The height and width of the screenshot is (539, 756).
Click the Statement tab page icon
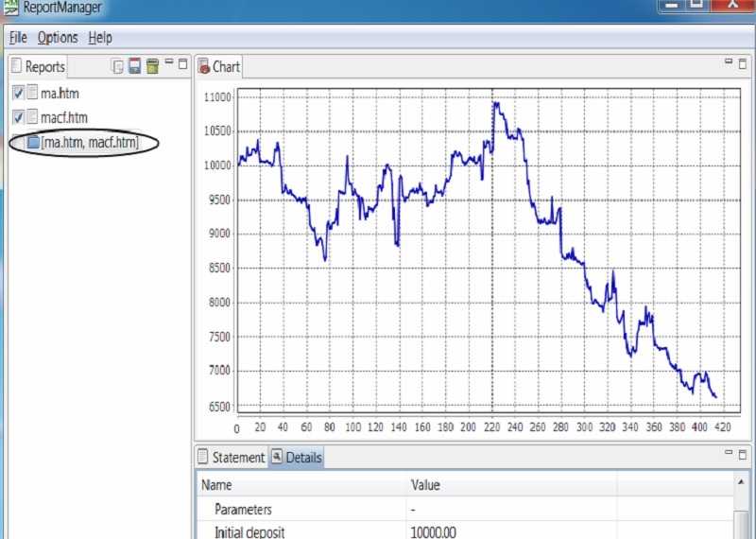(203, 457)
